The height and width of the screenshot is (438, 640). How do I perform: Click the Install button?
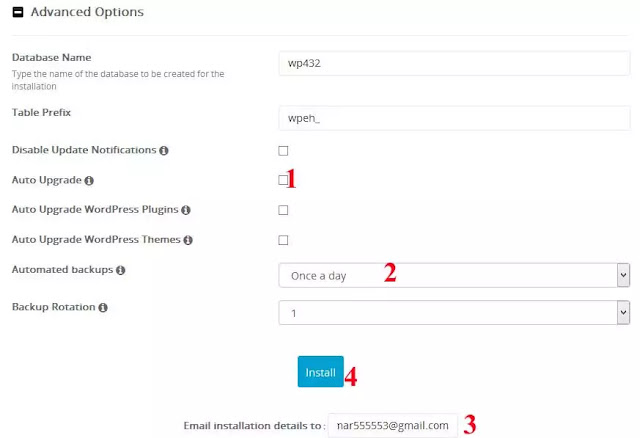320,372
